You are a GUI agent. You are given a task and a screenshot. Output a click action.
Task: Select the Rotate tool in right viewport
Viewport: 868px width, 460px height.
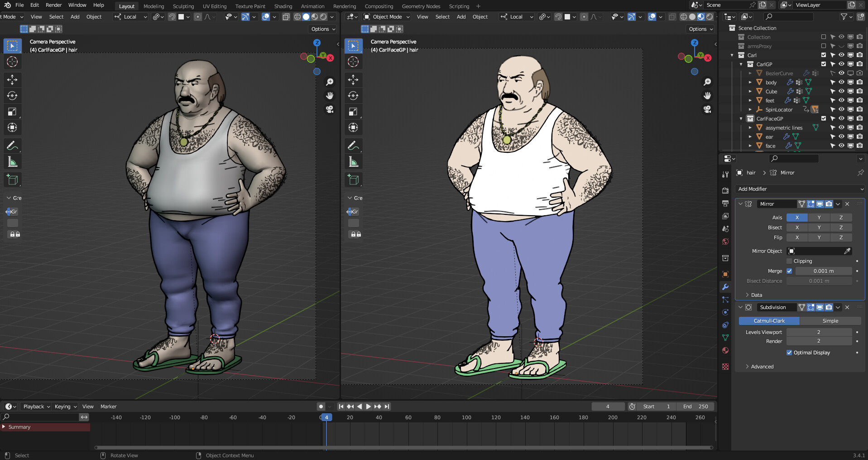pyautogui.click(x=353, y=96)
